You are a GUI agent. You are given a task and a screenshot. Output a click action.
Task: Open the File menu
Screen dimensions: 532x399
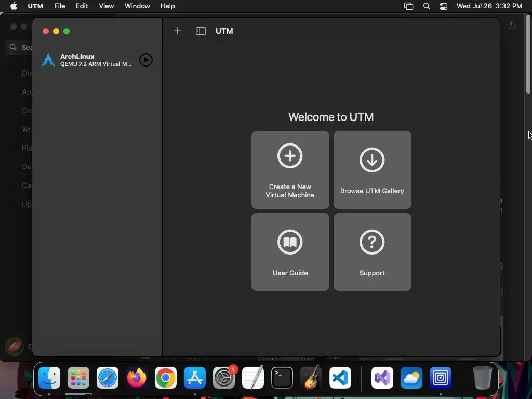[x=59, y=6]
